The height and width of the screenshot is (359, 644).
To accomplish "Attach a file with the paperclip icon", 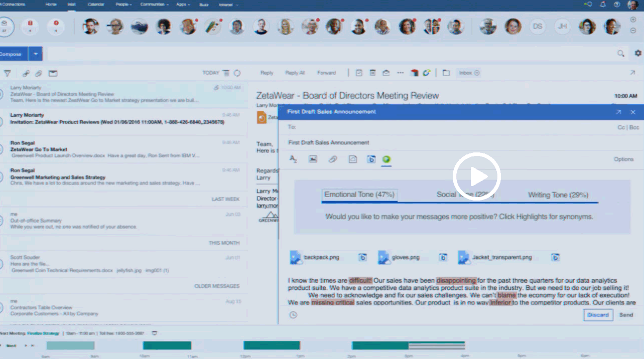I will [x=332, y=159].
